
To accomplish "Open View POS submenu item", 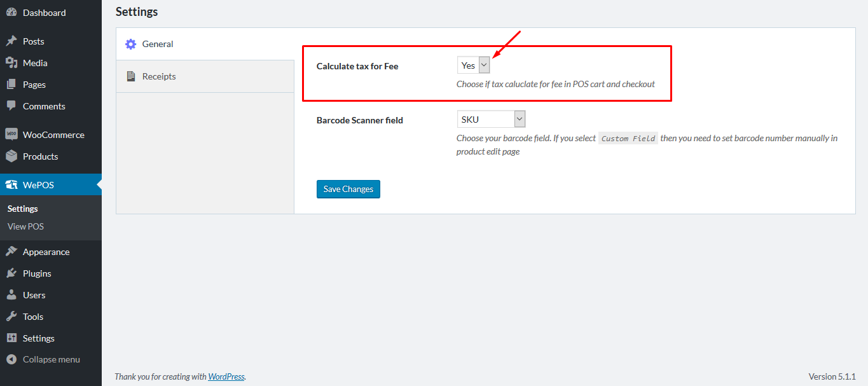I will click(25, 226).
